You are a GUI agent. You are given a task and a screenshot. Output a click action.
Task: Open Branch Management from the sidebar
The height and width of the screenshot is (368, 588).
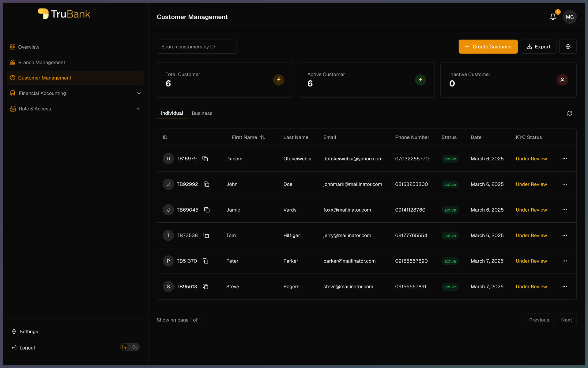pos(41,62)
